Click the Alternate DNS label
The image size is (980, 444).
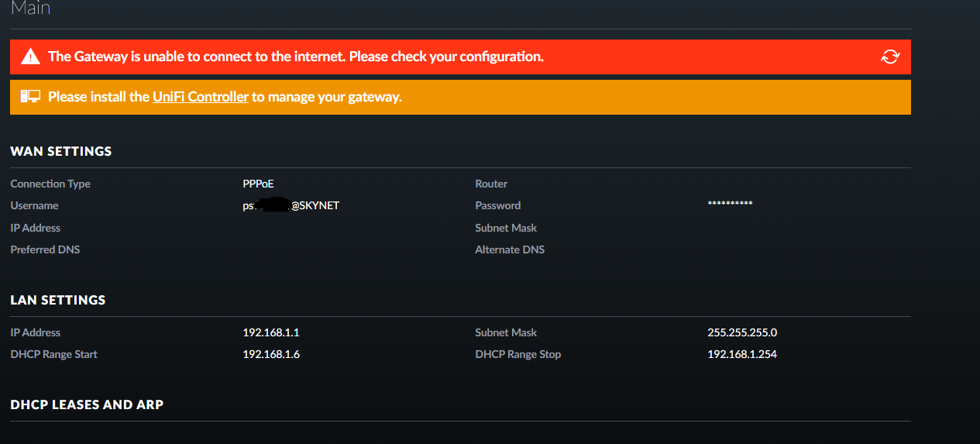pos(510,250)
